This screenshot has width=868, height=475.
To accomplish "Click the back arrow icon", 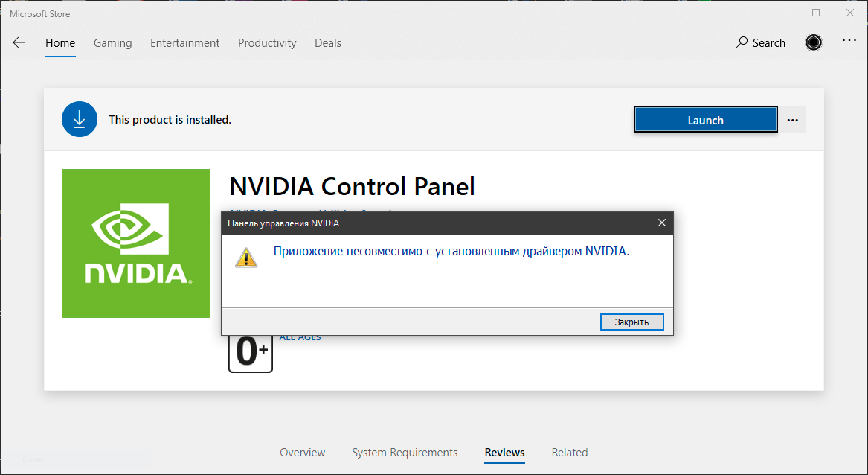I will pyautogui.click(x=19, y=42).
